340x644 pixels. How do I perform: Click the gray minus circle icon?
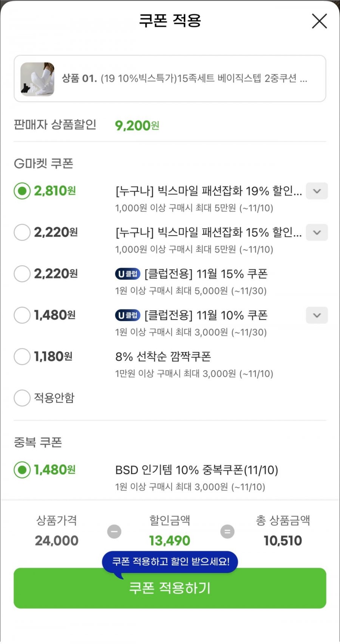[x=114, y=531]
